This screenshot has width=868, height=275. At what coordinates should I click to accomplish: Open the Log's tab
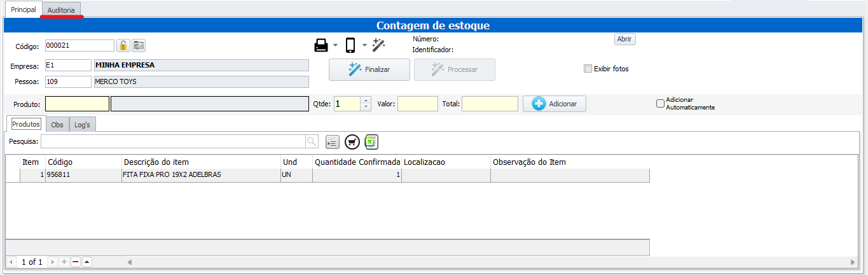click(x=83, y=125)
